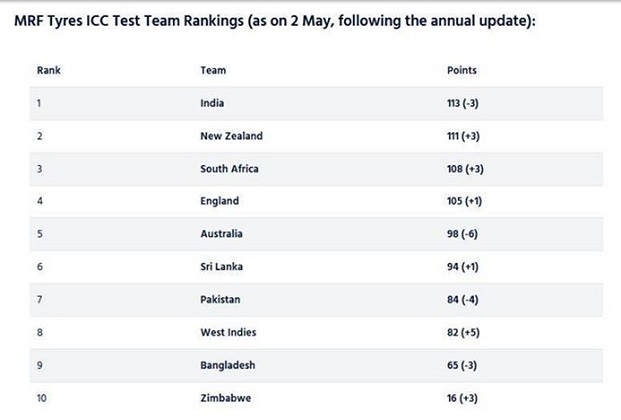The image size is (621, 420).
Task: Select the Zimbabwe team name
Action: click(x=226, y=398)
